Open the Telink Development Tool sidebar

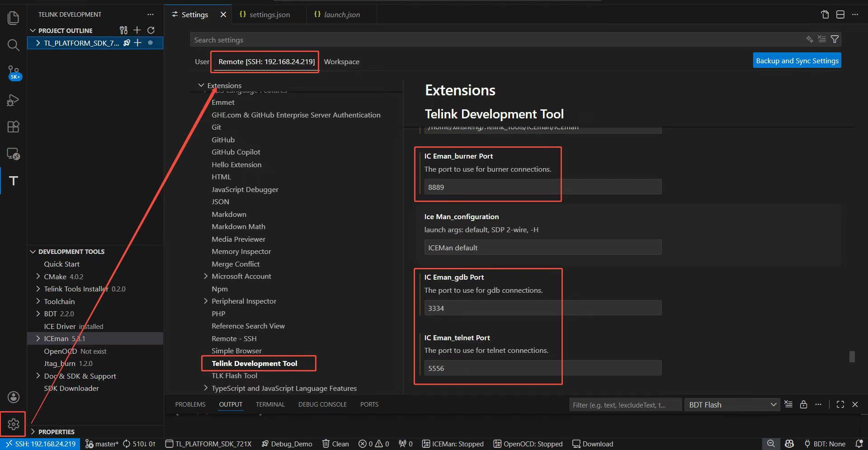tap(13, 181)
